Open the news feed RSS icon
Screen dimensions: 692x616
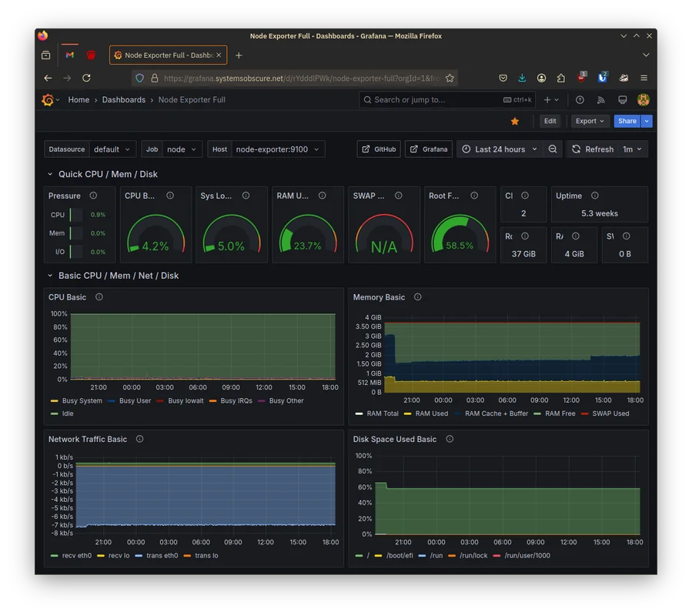pos(601,100)
